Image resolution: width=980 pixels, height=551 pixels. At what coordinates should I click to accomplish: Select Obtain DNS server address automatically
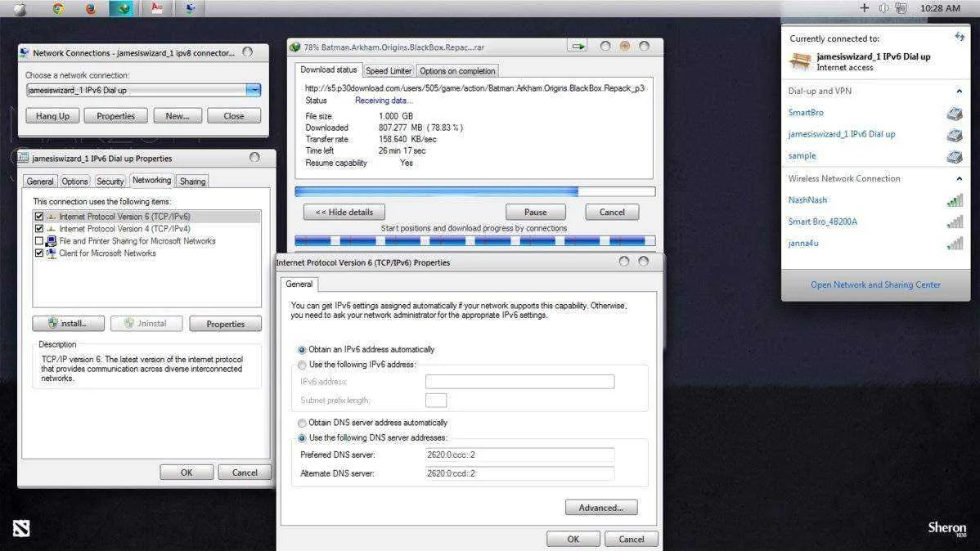[302, 423]
